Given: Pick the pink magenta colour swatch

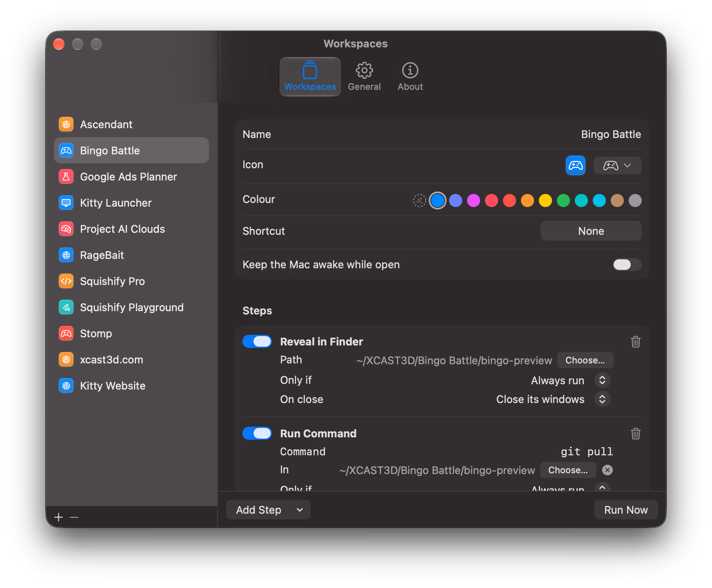Looking at the screenshot, I should click(474, 200).
